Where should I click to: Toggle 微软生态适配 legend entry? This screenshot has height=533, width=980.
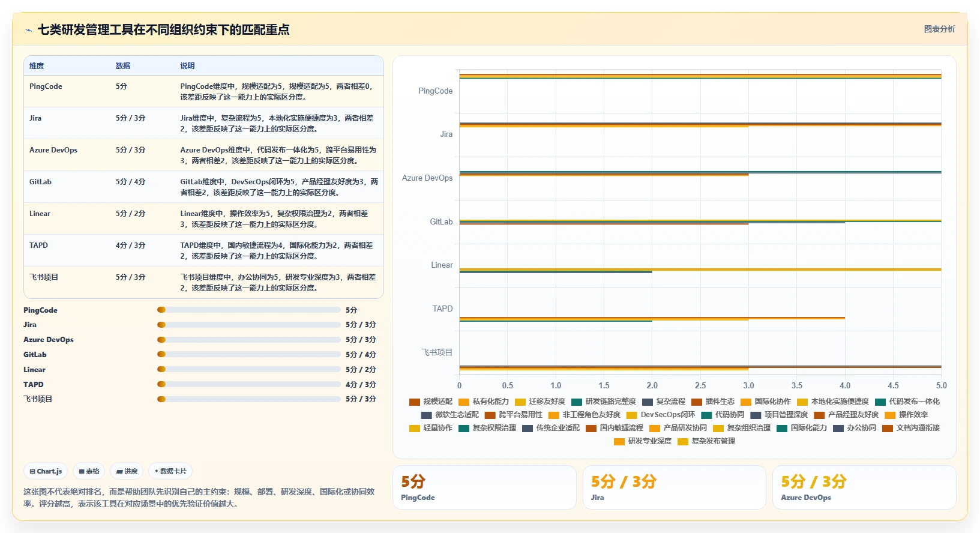(450, 415)
